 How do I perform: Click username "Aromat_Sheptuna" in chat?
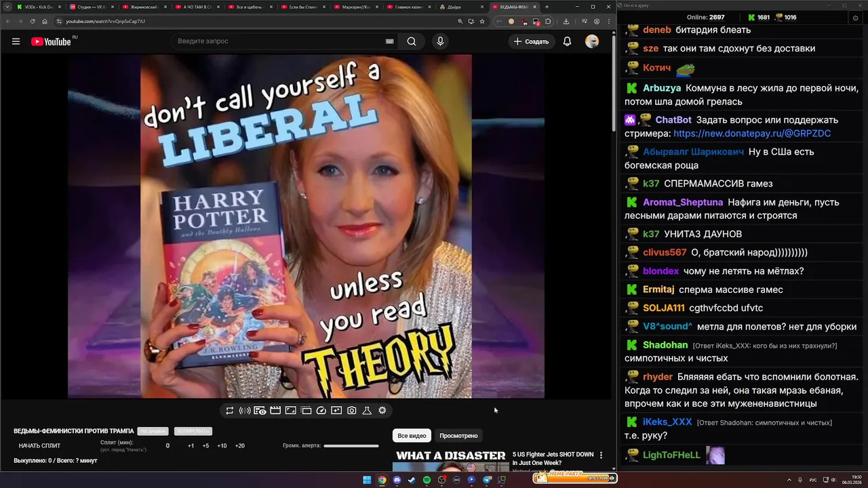coord(683,202)
